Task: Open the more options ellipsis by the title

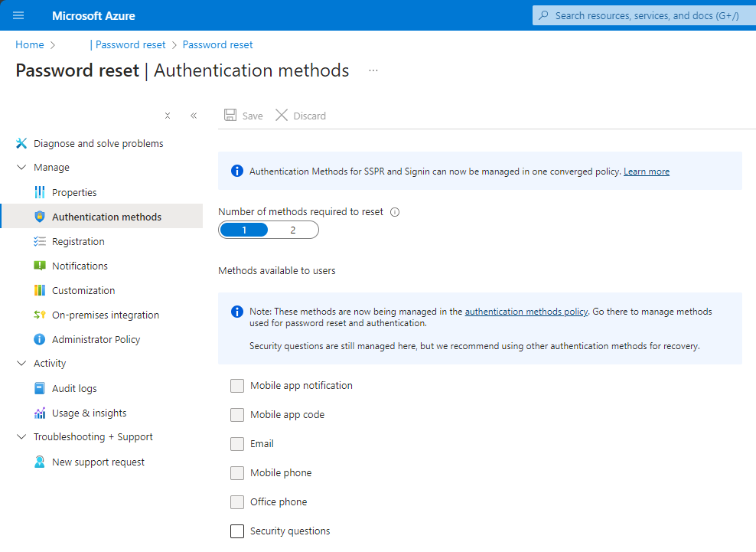Action: [373, 70]
